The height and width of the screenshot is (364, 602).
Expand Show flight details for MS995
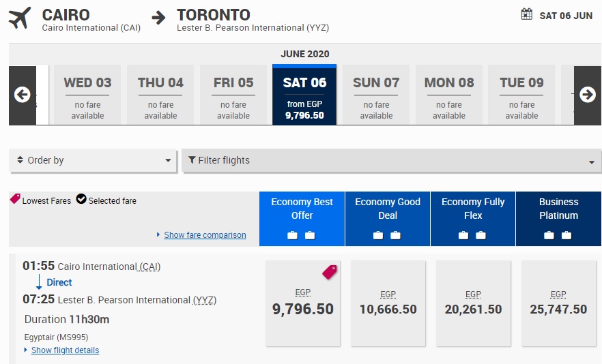(x=65, y=350)
